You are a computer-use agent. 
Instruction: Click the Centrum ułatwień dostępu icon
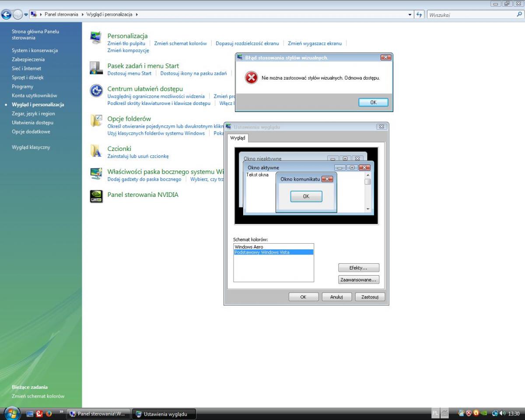click(96, 91)
